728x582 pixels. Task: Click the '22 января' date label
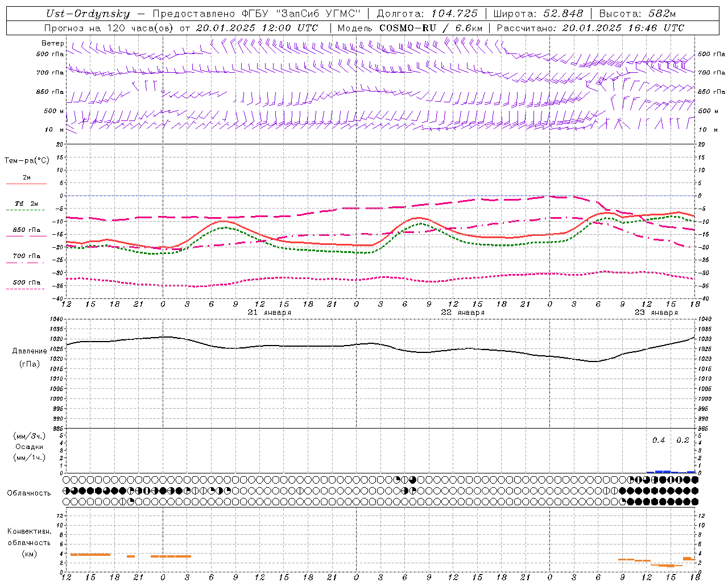point(463,313)
